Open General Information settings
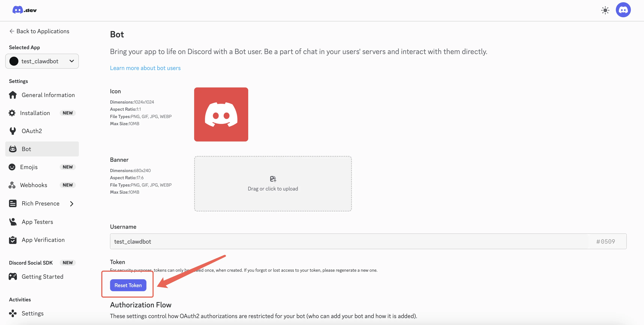644x325 pixels. tap(42, 95)
